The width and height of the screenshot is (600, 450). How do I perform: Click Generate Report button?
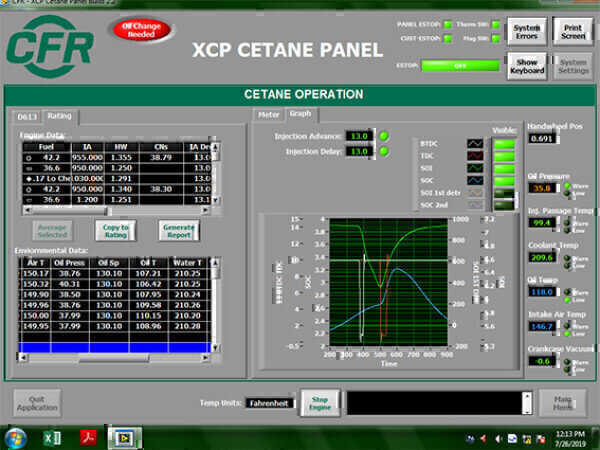click(x=179, y=231)
